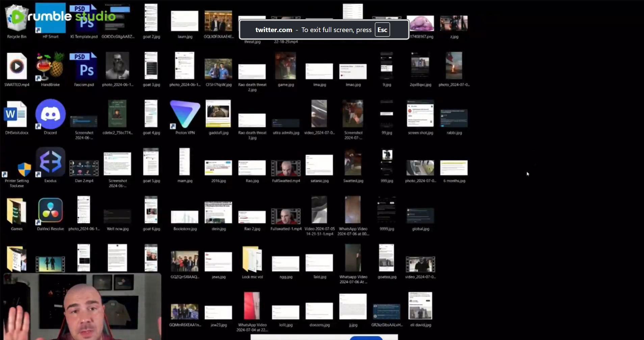644x340 pixels.
Task: Open the Recycle Bin icon
Action: [x=17, y=22]
